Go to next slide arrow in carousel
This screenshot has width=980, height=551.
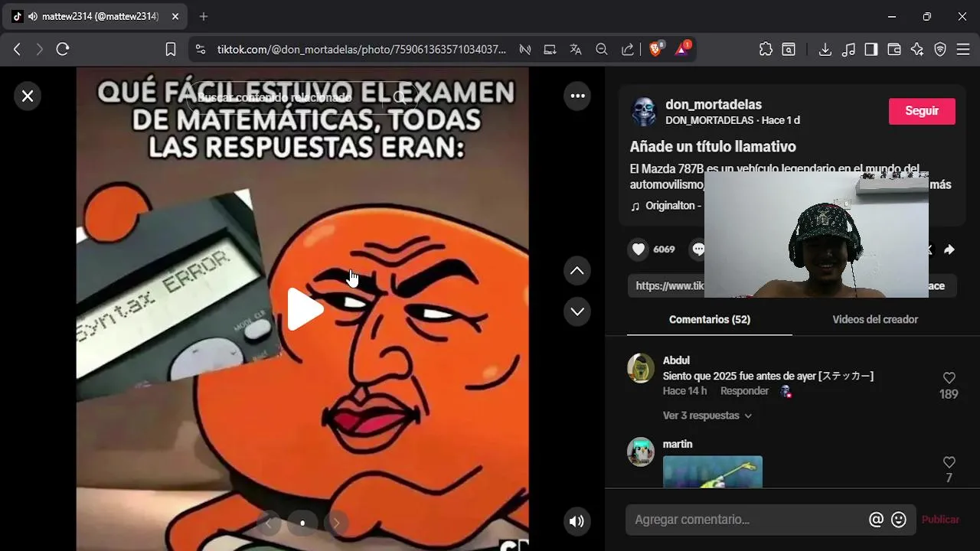coord(336,523)
